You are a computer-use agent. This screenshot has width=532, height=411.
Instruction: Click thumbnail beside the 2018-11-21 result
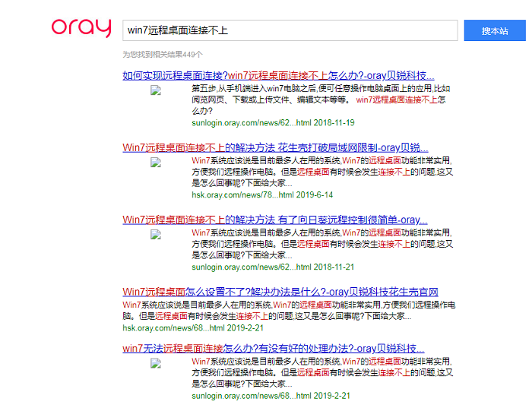click(x=156, y=235)
